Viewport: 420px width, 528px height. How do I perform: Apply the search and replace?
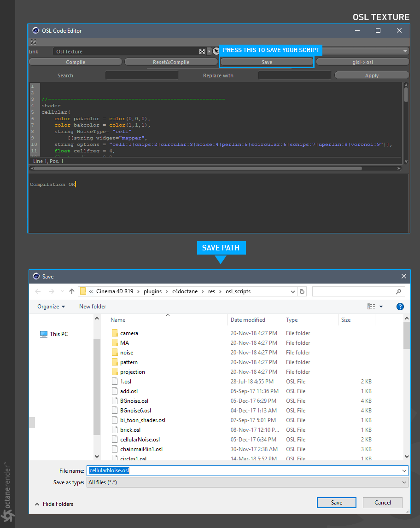[372, 75]
